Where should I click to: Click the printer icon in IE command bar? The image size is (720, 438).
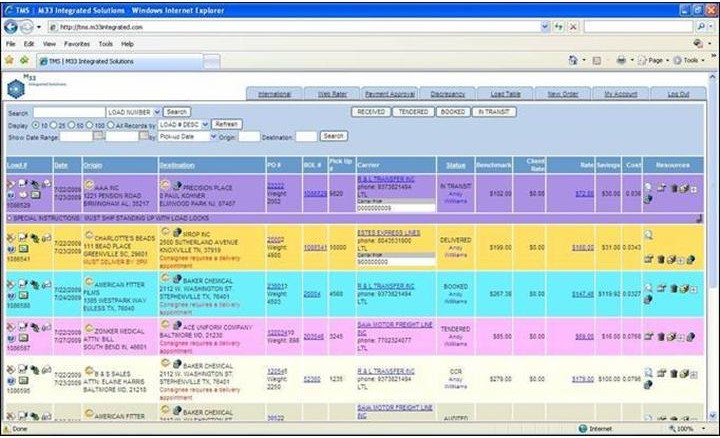click(621, 60)
